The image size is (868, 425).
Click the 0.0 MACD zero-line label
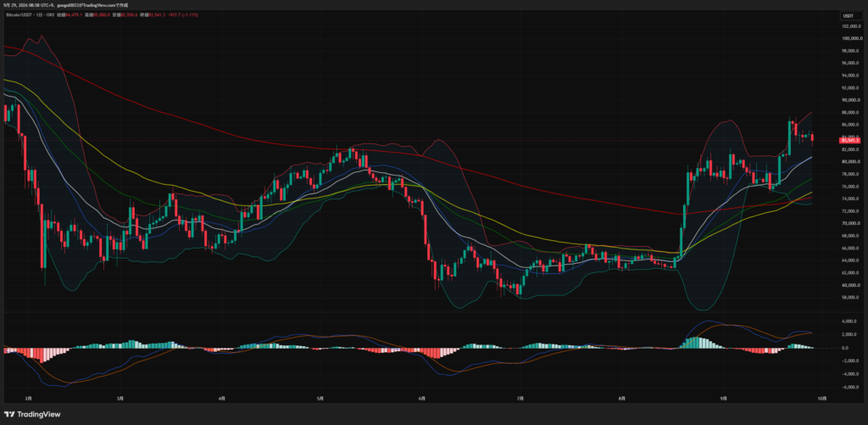(x=847, y=348)
